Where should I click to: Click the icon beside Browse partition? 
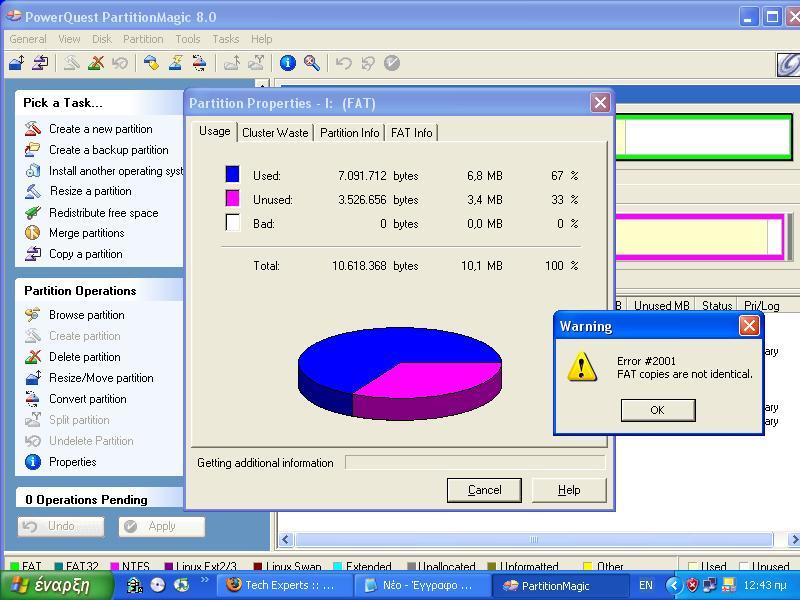pyautogui.click(x=33, y=315)
